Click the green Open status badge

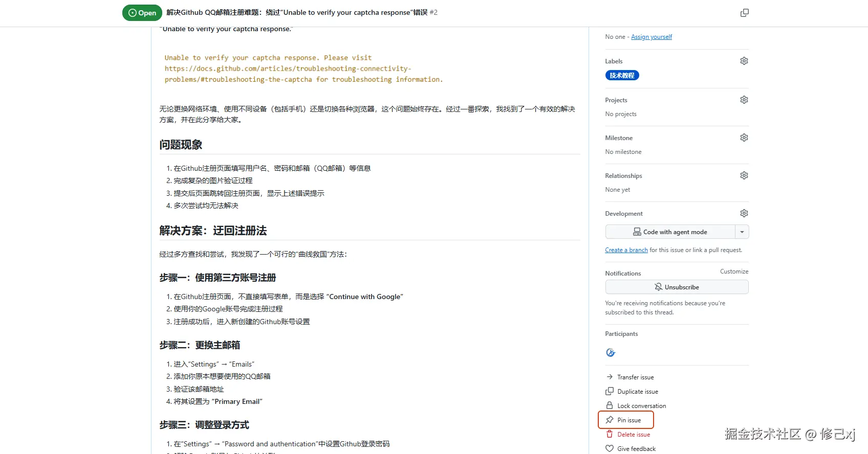click(x=142, y=13)
